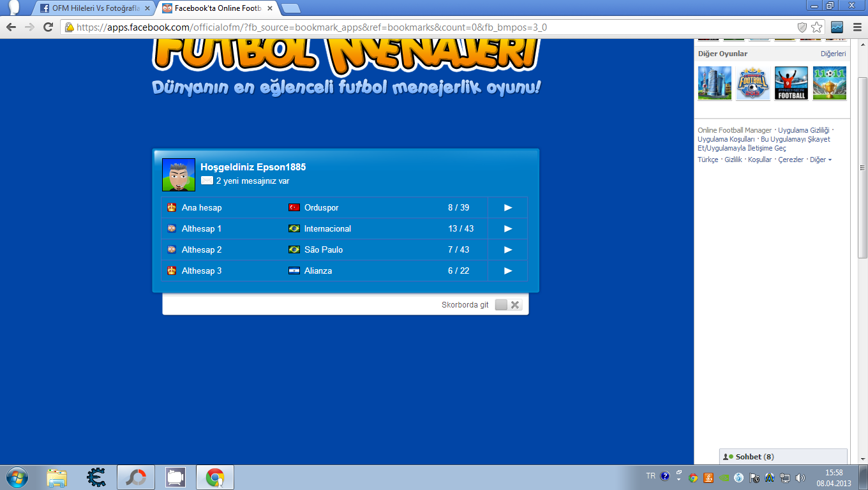Open Cheat Engine from the taskbar
Image resolution: width=868 pixels, height=490 pixels.
pyautogui.click(x=96, y=477)
